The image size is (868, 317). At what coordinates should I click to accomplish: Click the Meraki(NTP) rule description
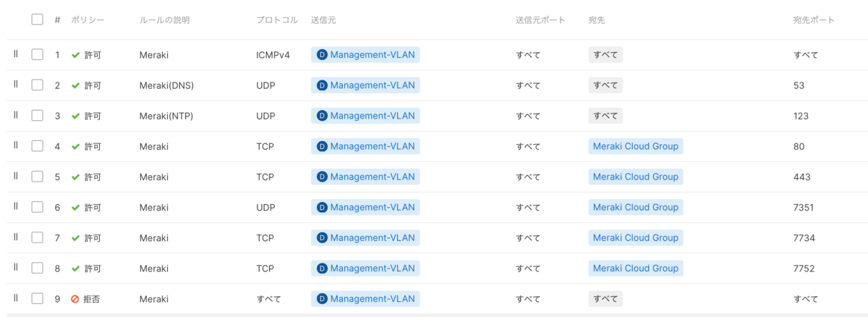166,116
